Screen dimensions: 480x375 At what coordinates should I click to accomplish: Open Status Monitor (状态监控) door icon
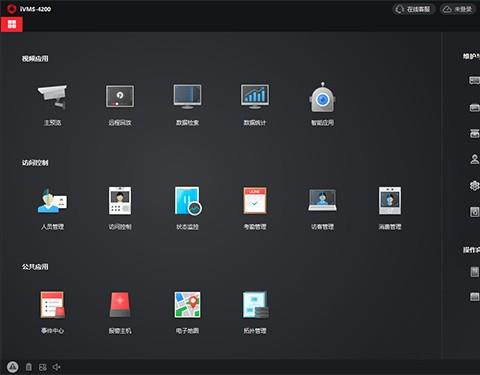pyautogui.click(x=188, y=201)
